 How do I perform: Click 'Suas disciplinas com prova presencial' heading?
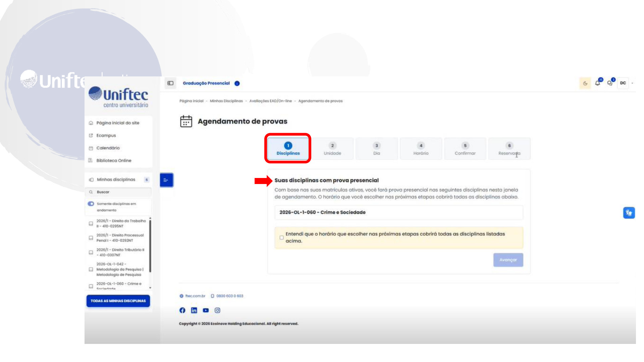tap(327, 180)
